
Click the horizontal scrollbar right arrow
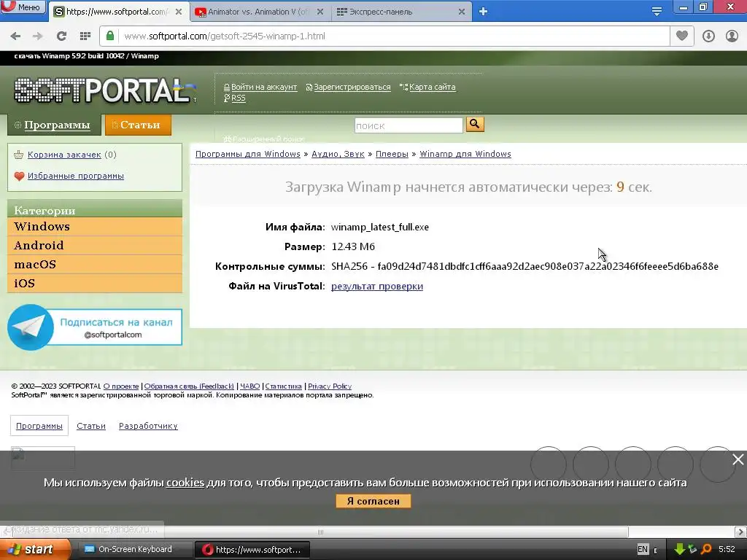point(740,532)
